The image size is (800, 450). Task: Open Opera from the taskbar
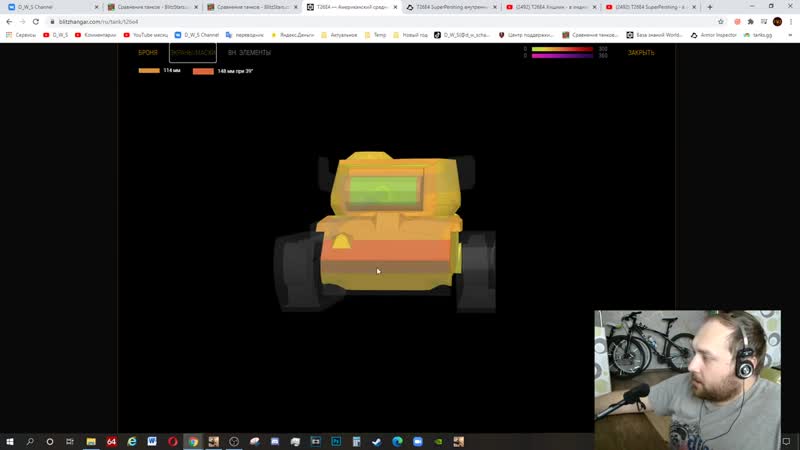click(x=172, y=441)
